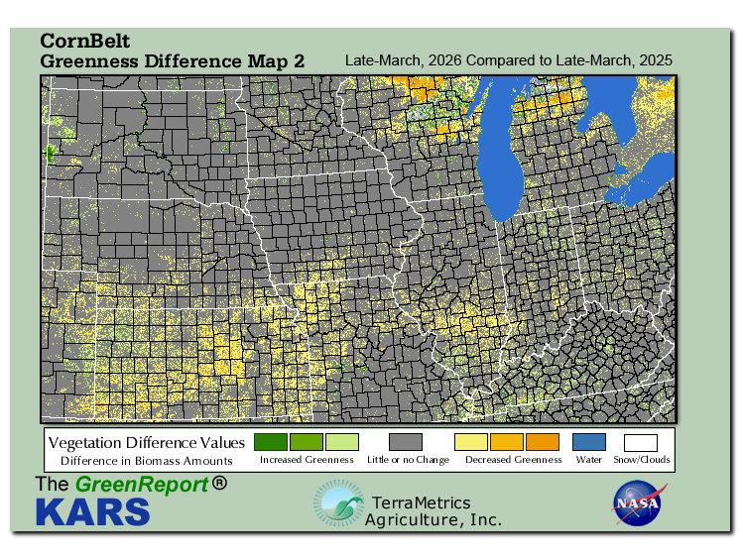Click the Greenness Difference Map 2 title

click(x=172, y=61)
